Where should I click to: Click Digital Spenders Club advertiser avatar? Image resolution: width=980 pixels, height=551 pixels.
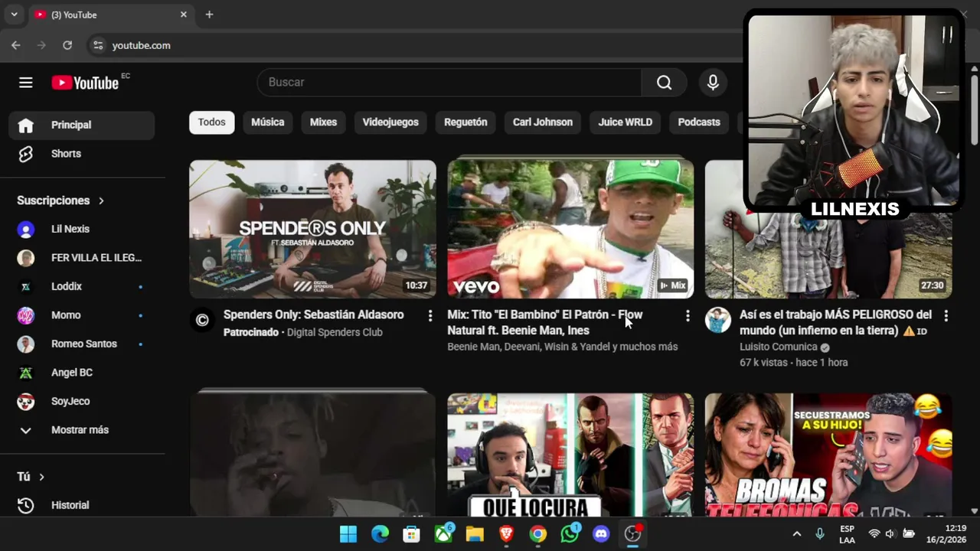point(202,320)
